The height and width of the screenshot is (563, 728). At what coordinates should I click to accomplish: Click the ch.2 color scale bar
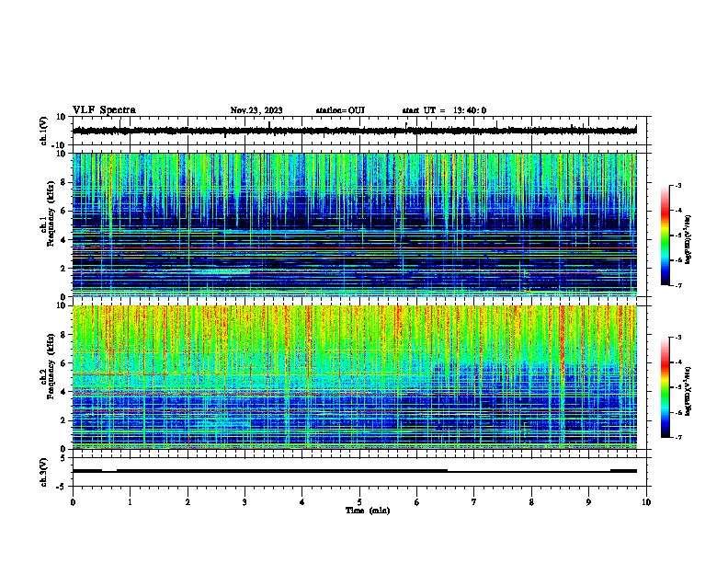pyautogui.click(x=665, y=387)
